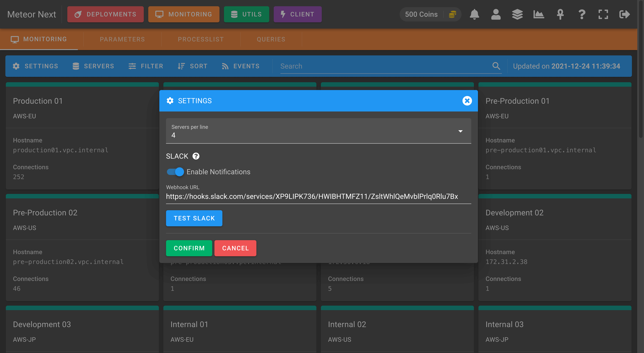Image resolution: width=644 pixels, height=353 pixels.
Task: Open the Internal 01 server card
Action: click(240, 329)
